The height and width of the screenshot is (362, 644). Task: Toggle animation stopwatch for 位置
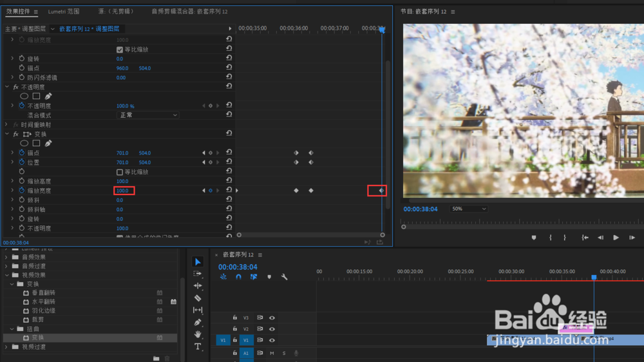(x=22, y=162)
